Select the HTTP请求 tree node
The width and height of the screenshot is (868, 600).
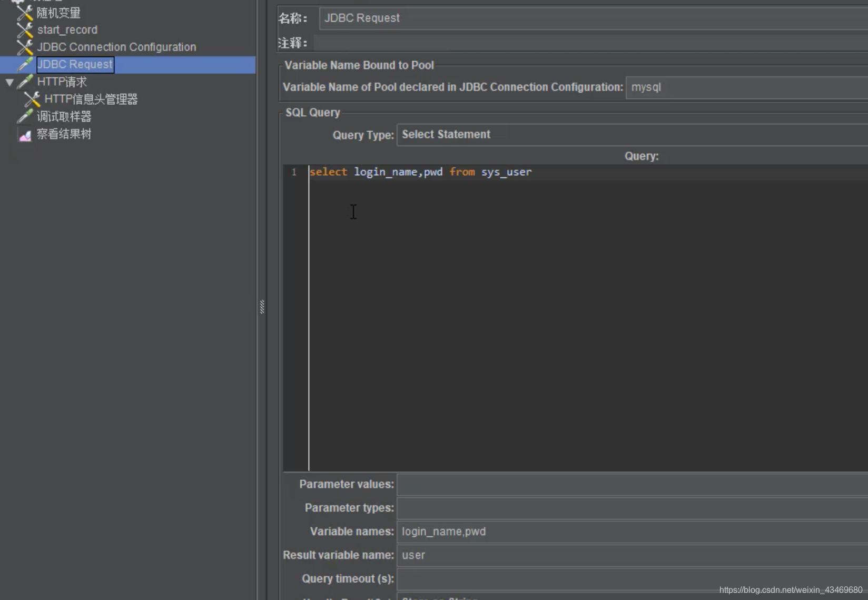pyautogui.click(x=62, y=82)
